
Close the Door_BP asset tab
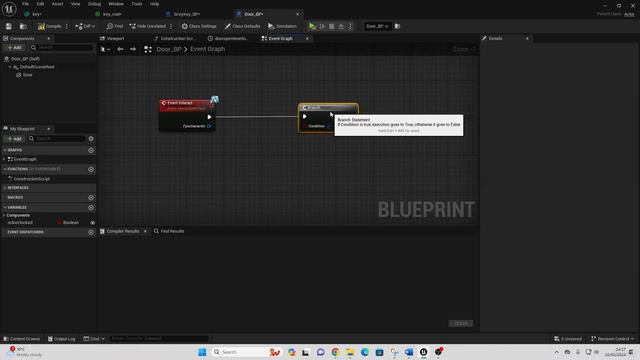(298, 14)
